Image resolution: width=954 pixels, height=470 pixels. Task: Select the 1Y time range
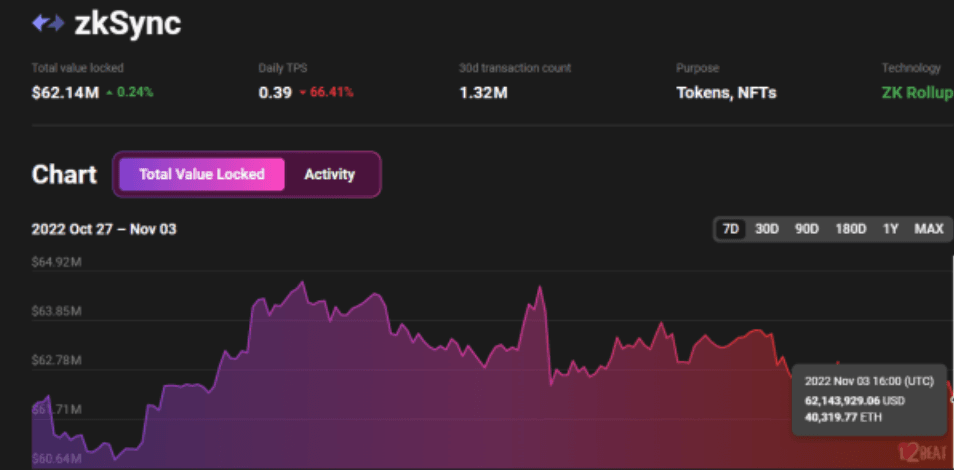[891, 230]
